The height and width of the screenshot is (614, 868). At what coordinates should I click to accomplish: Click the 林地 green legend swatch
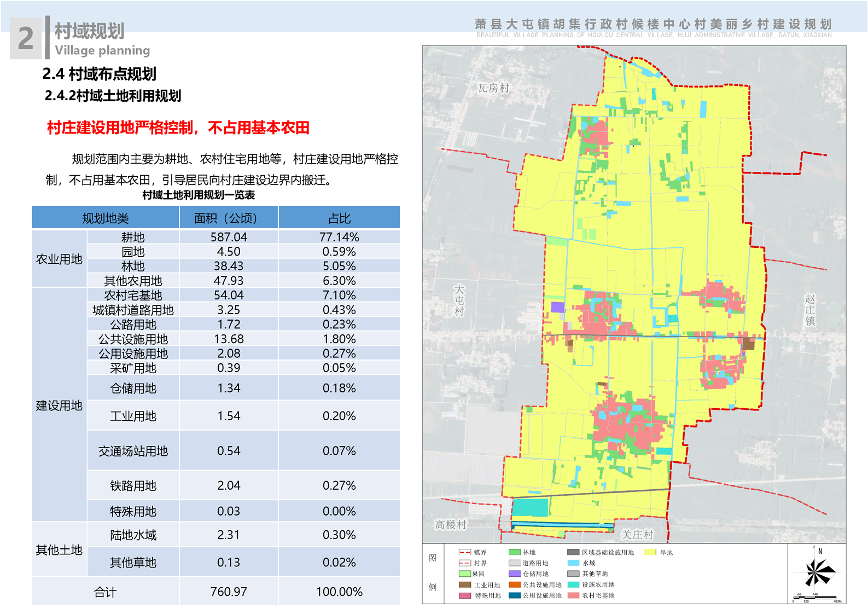[514, 552]
